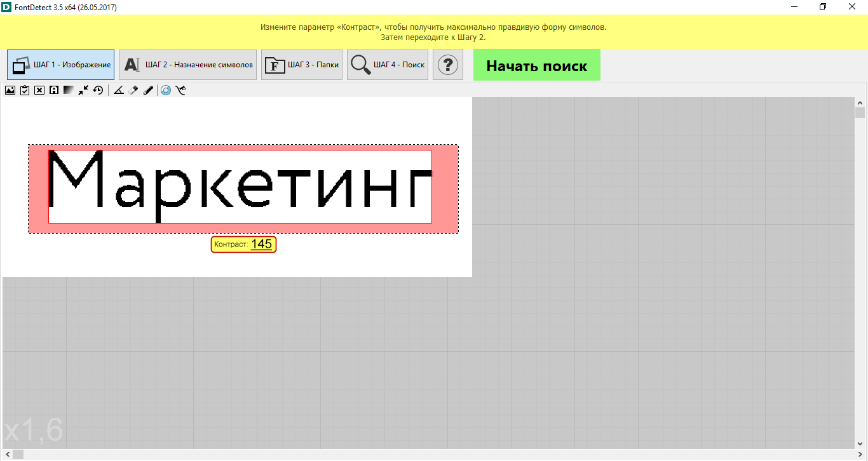Switch to ШАГ 2 - Назначение символов
This screenshot has width=868, height=461.
[x=187, y=65]
